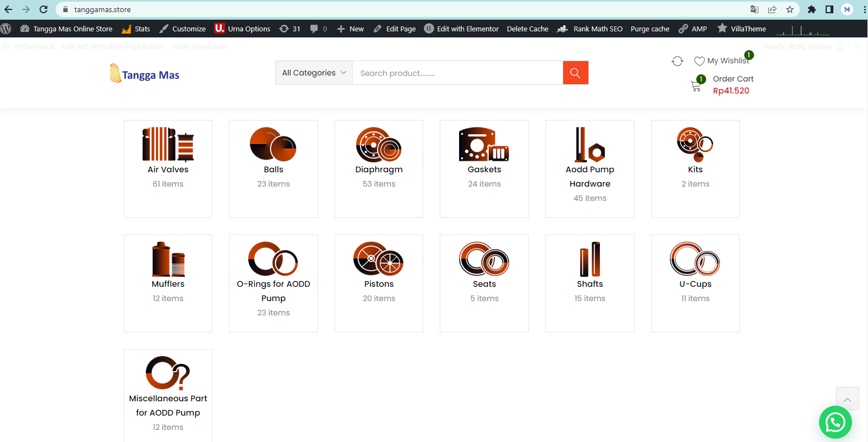The width and height of the screenshot is (868, 442).
Task: Open the My Wishlist heart icon
Action: (699, 61)
